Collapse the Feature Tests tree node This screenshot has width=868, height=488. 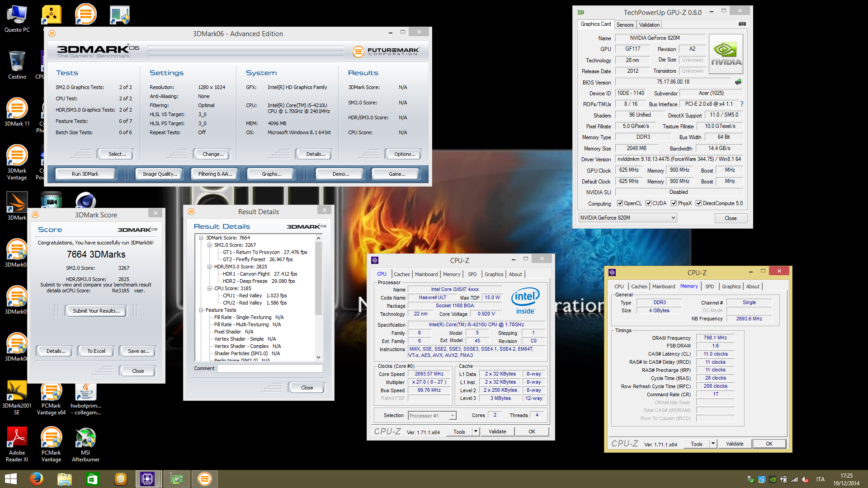(x=201, y=310)
